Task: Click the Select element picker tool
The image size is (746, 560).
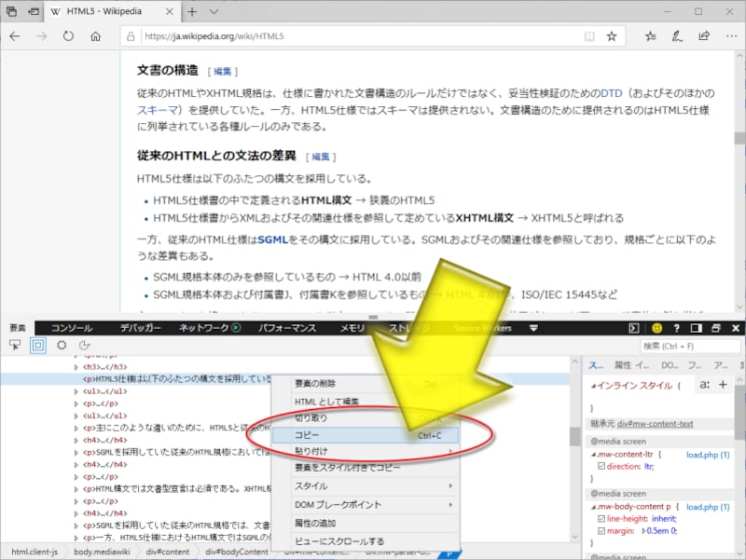Action: 15,345
